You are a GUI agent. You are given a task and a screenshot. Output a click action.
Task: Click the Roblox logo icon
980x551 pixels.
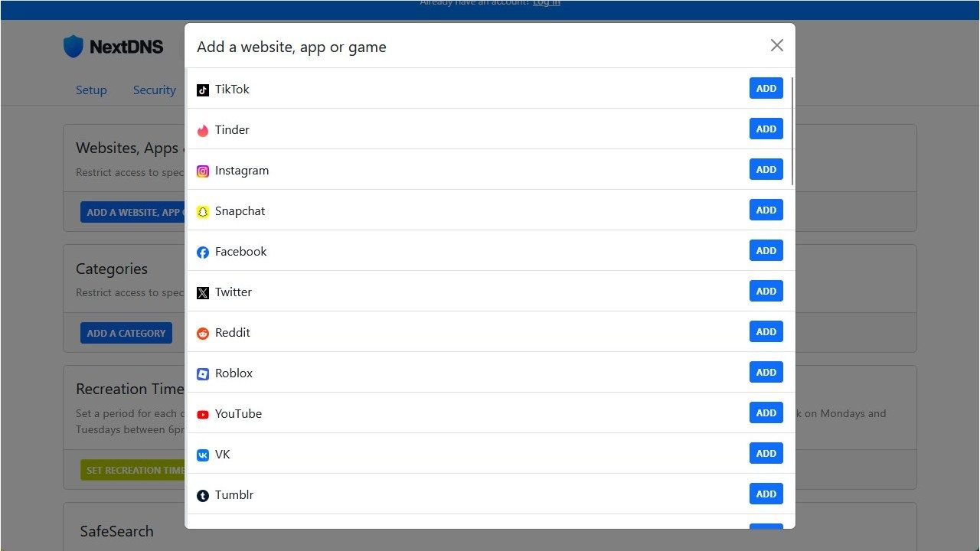[x=203, y=374]
